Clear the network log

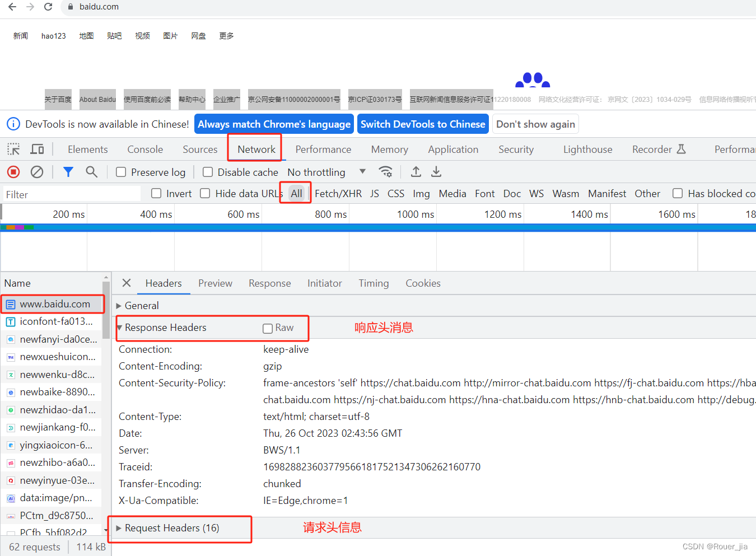pyautogui.click(x=37, y=172)
